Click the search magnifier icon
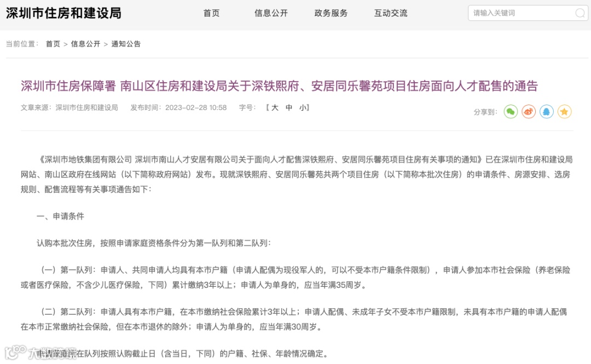 tap(580, 13)
